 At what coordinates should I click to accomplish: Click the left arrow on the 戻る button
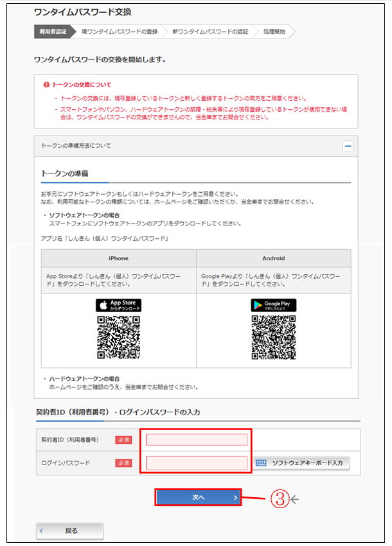(42, 531)
